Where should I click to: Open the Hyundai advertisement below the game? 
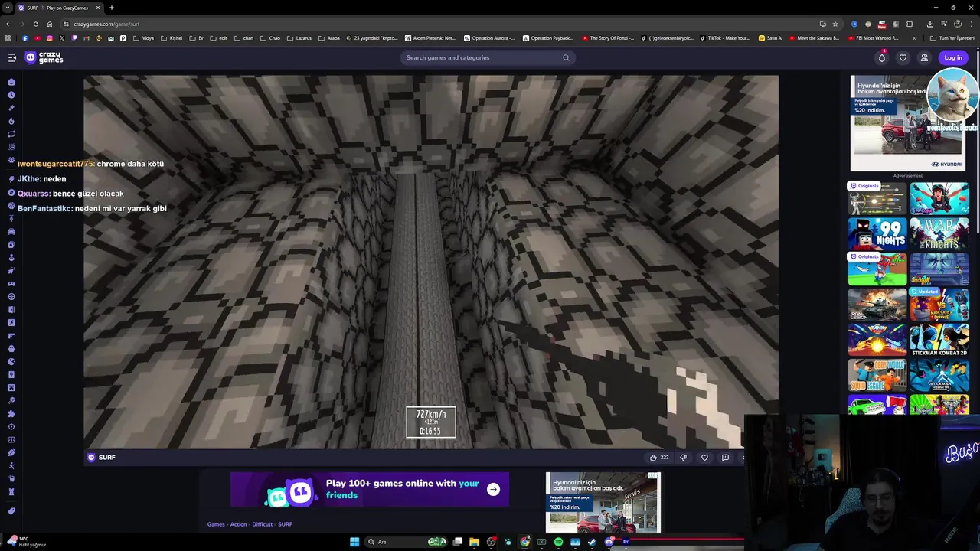(x=603, y=502)
